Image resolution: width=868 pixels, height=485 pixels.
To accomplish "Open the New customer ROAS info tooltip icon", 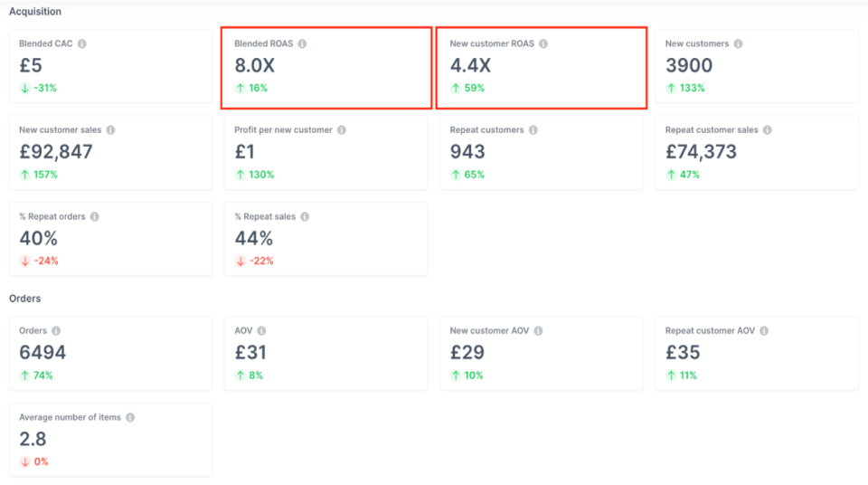I will pos(542,43).
